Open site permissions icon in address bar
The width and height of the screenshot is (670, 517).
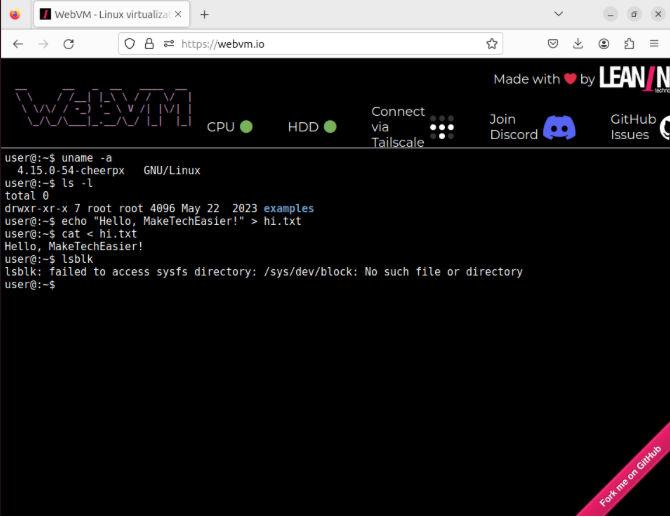[x=169, y=44]
